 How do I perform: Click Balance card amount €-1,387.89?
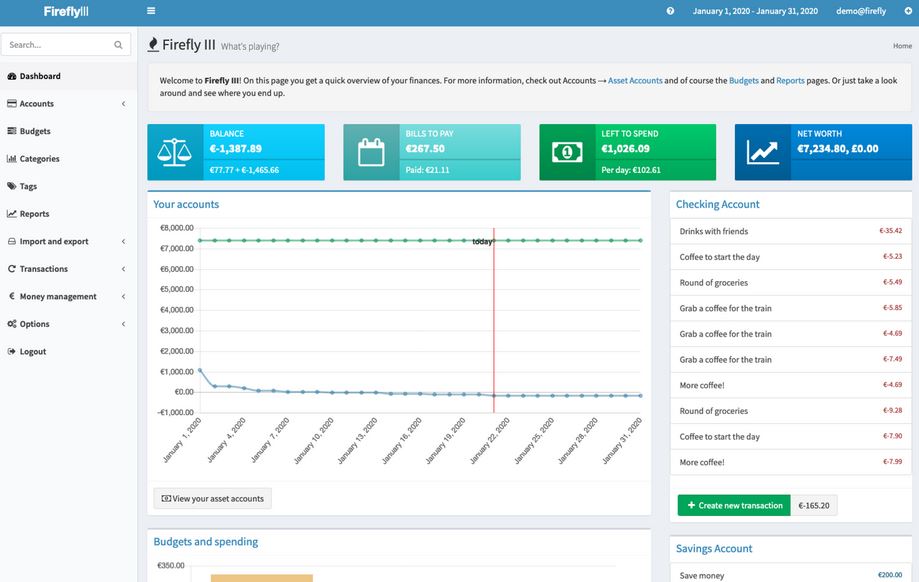236,149
